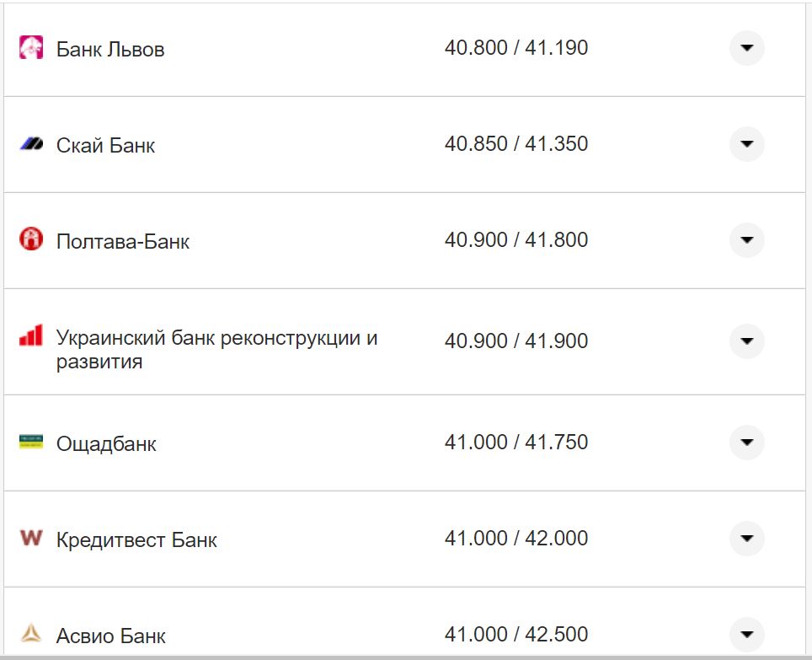The width and height of the screenshot is (812, 660).
Task: Open the Кредитвест Банк dropdown arrow
Action: 746,538
